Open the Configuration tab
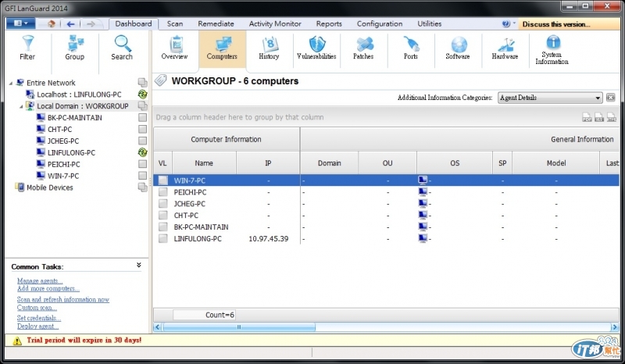 coord(380,24)
